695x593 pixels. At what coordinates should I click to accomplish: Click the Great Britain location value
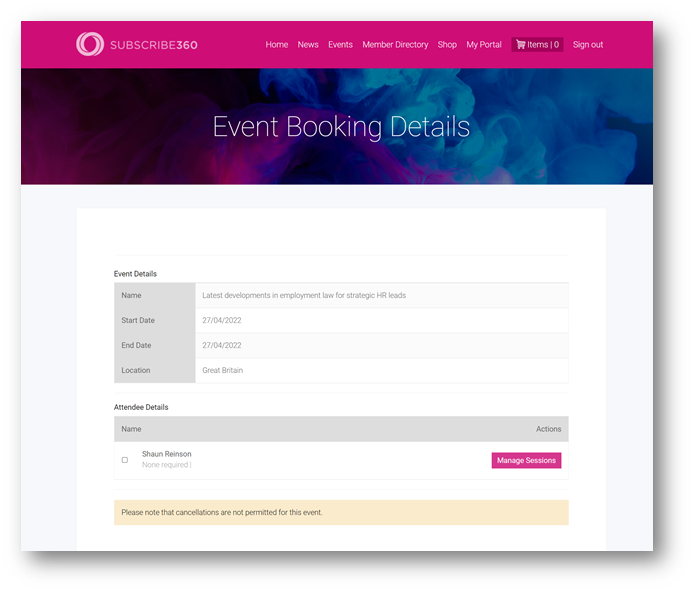point(223,370)
